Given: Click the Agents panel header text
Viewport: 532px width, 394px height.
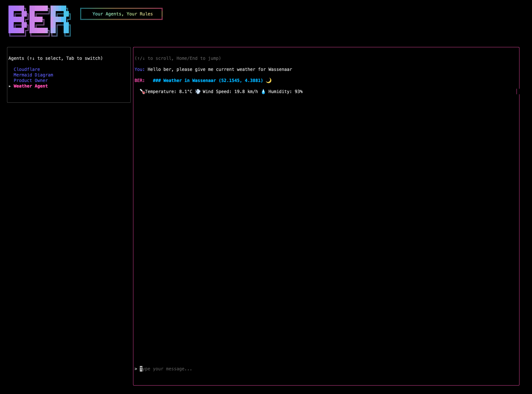Looking at the screenshot, I should 55,58.
